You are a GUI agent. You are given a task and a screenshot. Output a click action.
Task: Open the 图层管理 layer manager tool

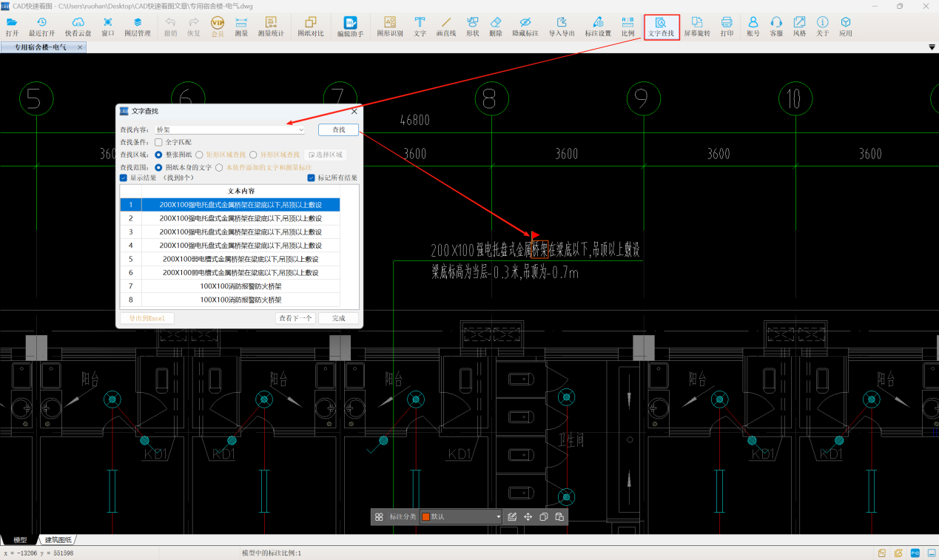point(137,27)
